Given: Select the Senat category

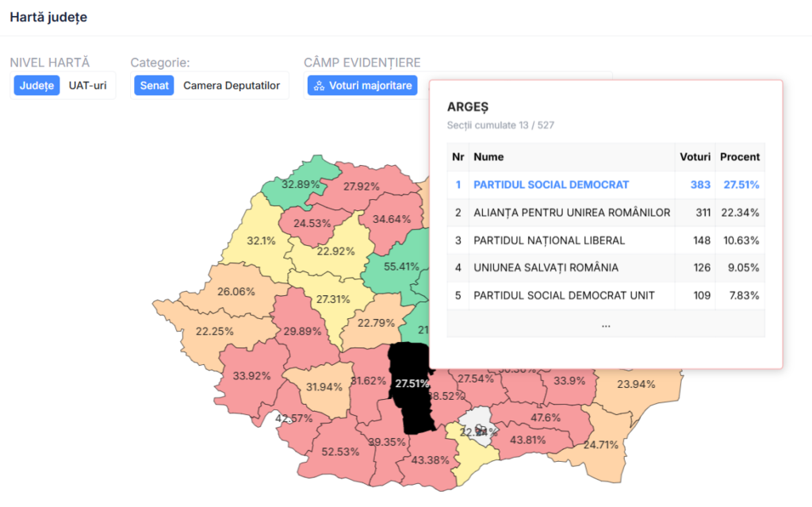Looking at the screenshot, I should [154, 86].
